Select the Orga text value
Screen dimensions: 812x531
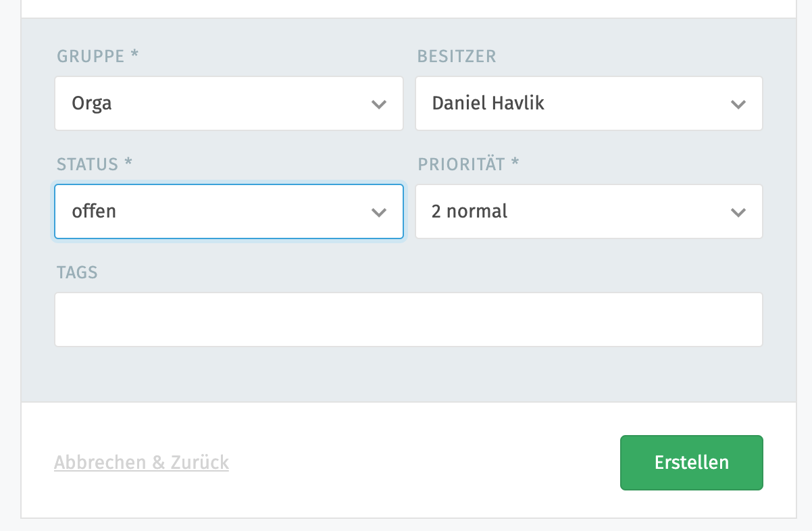[92, 103]
